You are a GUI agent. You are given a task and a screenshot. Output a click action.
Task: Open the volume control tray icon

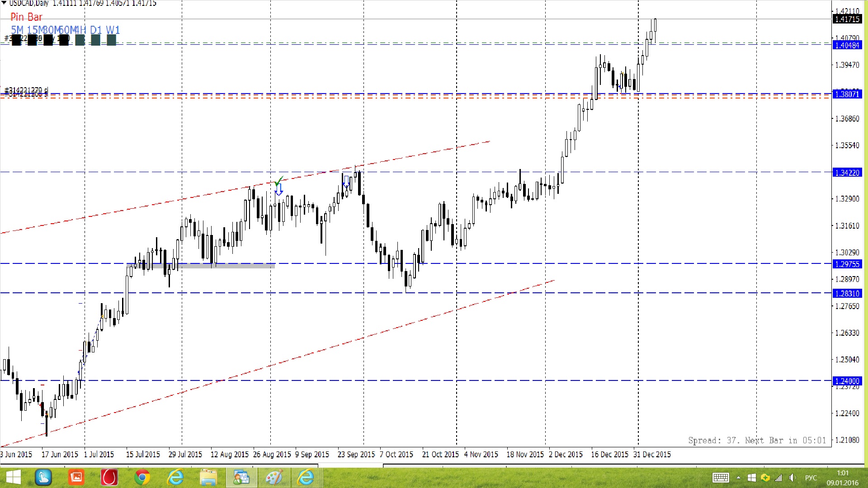[793, 478]
